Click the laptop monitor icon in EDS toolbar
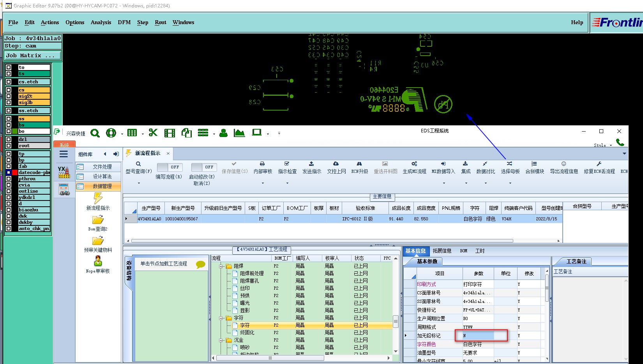643x364 pixels. coord(257,133)
